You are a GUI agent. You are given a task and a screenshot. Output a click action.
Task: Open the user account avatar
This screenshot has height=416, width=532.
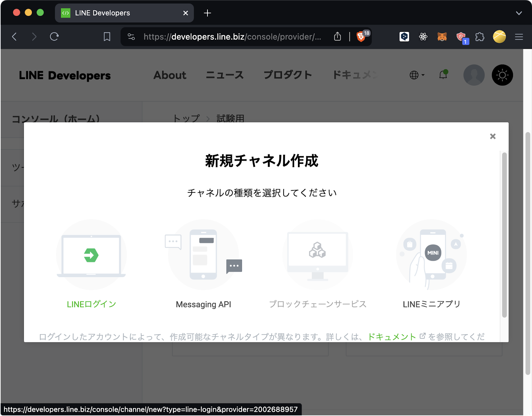pos(474,75)
